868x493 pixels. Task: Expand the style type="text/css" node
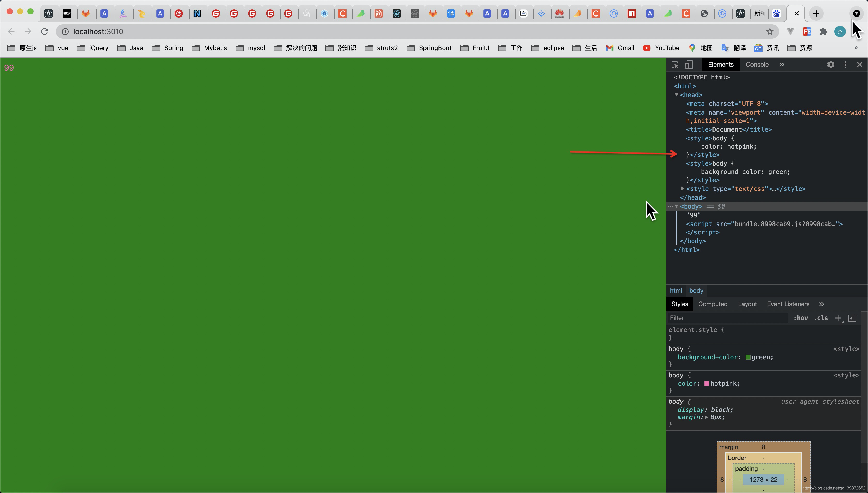[683, 189]
